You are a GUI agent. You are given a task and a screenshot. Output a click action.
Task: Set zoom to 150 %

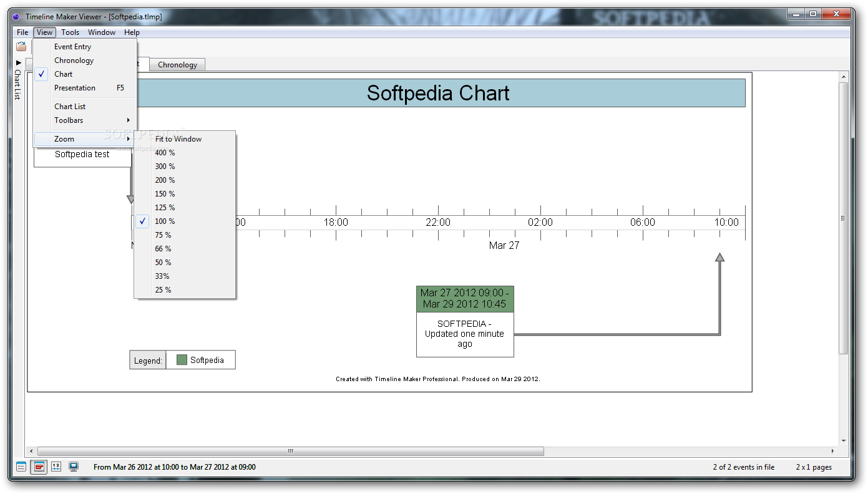(x=185, y=194)
